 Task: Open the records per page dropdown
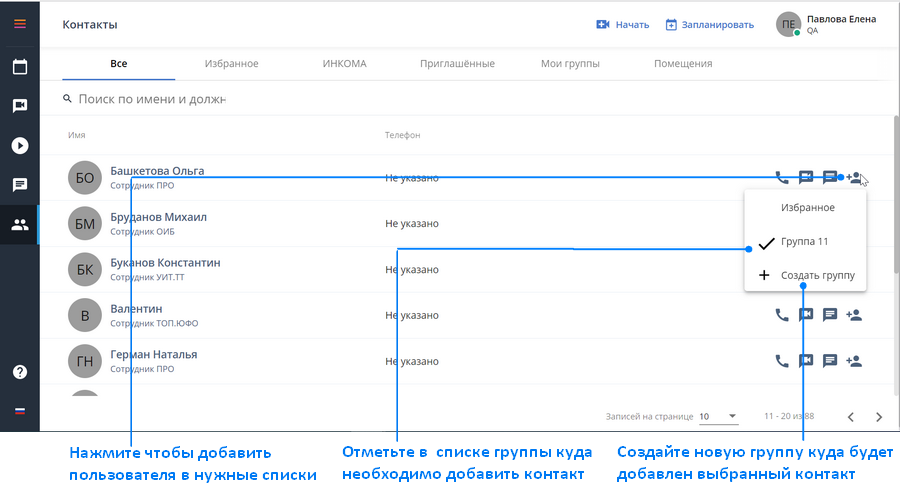719,417
